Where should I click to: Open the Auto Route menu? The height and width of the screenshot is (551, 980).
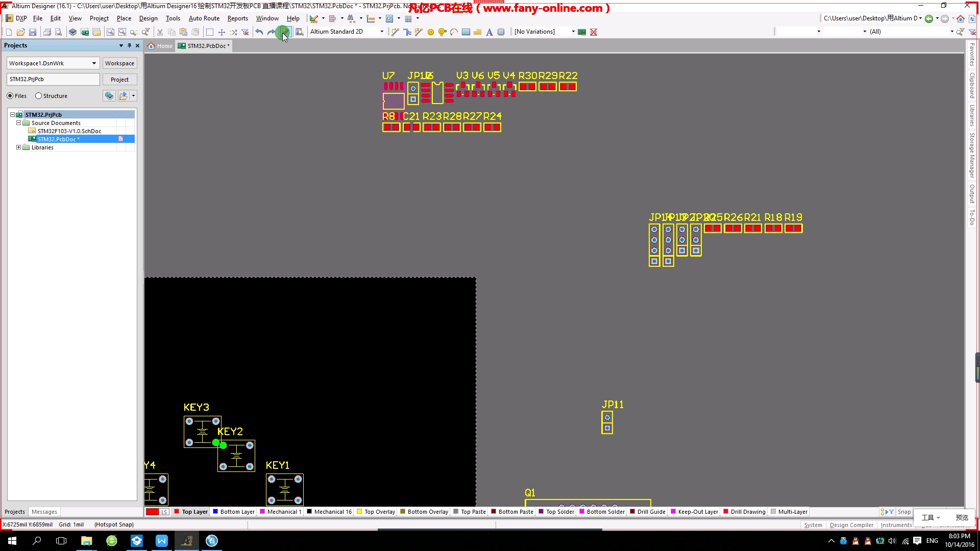pos(204,18)
